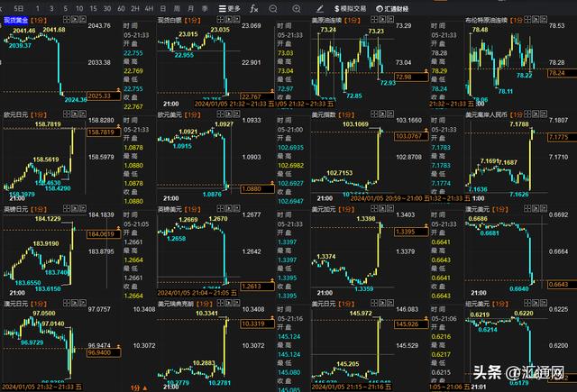Click the 158.7819 price label on 欧元日元
This screenshot has width=577, height=392.
point(101,132)
